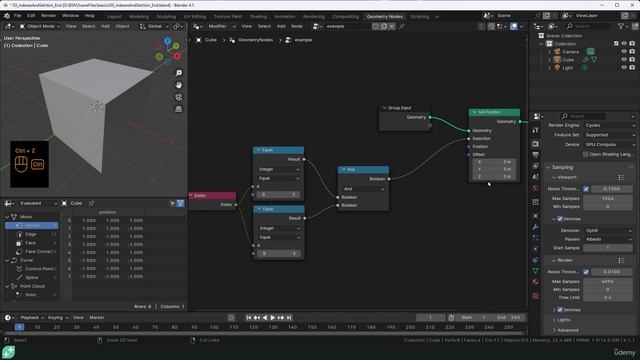Open Device GPU Compute dropdown

(x=610, y=144)
